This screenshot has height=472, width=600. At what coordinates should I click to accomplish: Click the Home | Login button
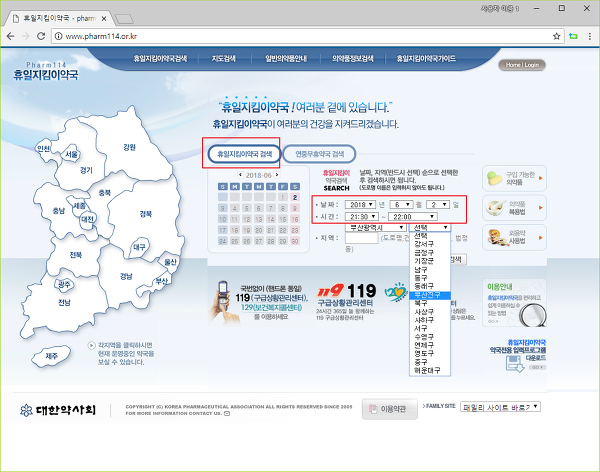pyautogui.click(x=522, y=65)
